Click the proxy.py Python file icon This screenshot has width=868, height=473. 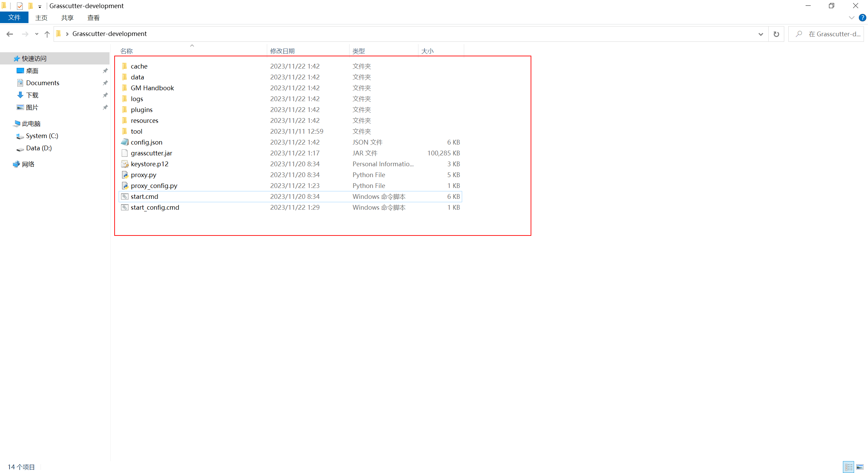pyautogui.click(x=125, y=175)
